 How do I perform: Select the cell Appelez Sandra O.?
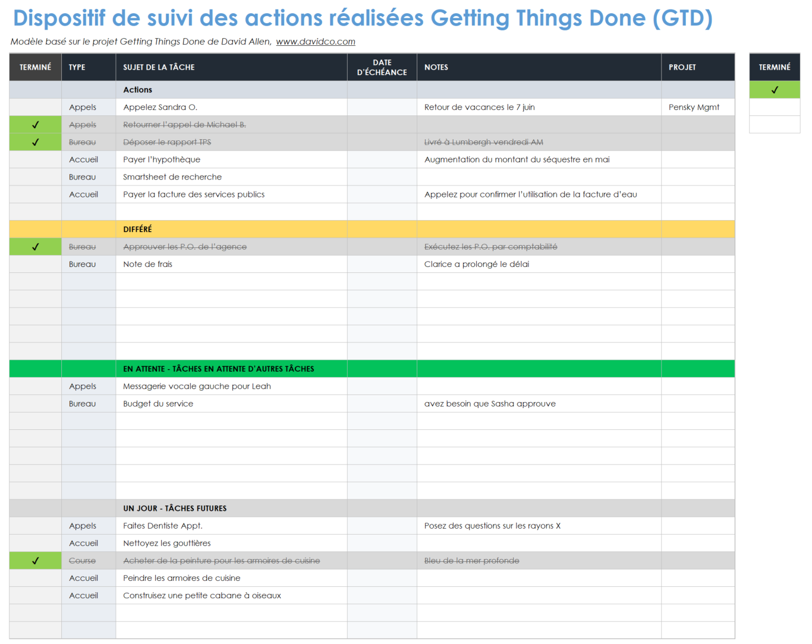(231, 107)
